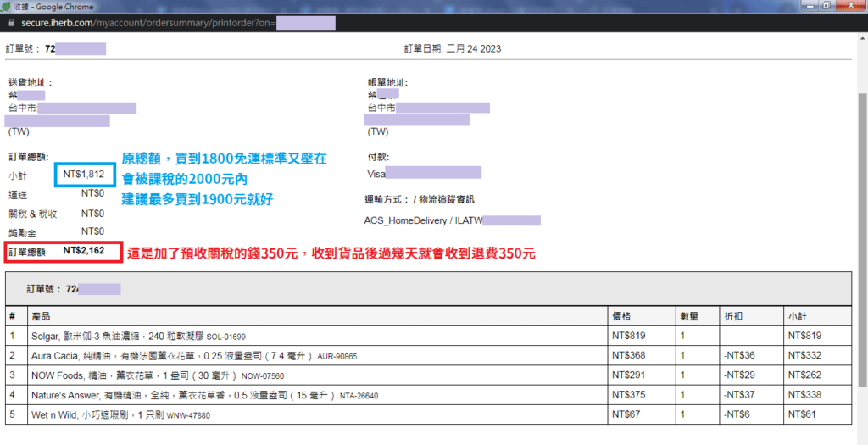Click the Aura Cacia lavender oil product
868x445 pixels.
170,355
